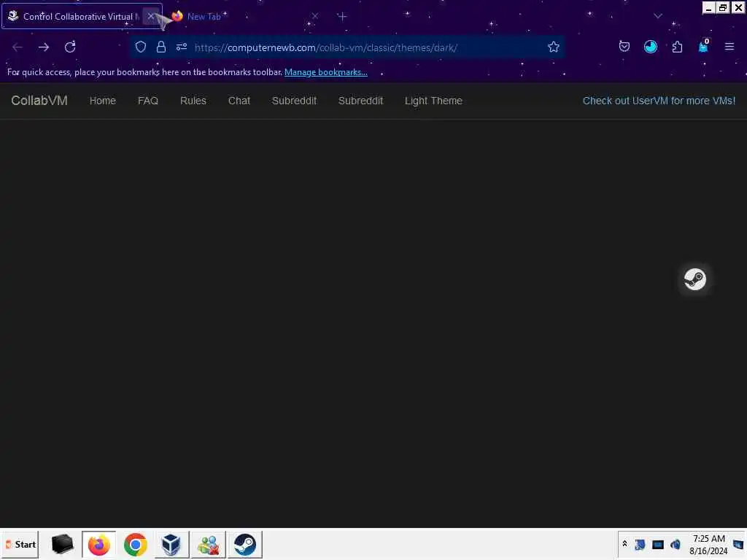The width and height of the screenshot is (747, 560).
Task: Bookmark this page with the star icon
Action: pyautogui.click(x=553, y=47)
